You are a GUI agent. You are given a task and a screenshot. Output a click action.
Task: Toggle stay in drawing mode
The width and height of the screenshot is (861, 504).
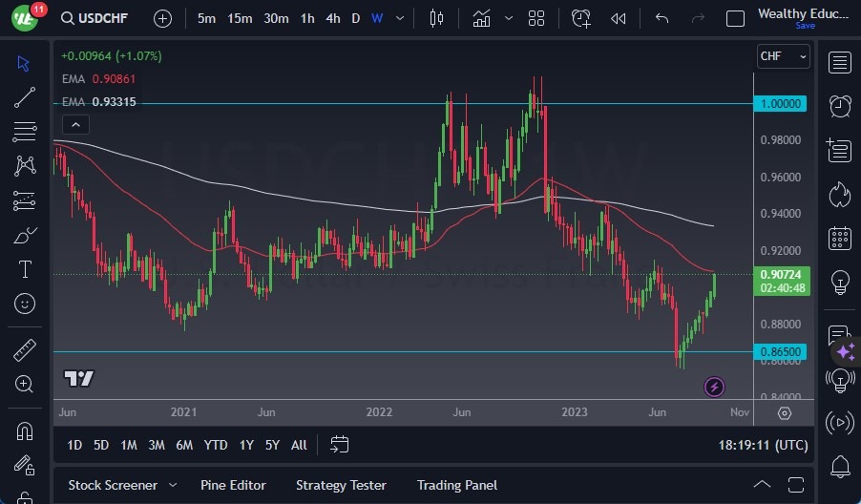[x=25, y=465]
